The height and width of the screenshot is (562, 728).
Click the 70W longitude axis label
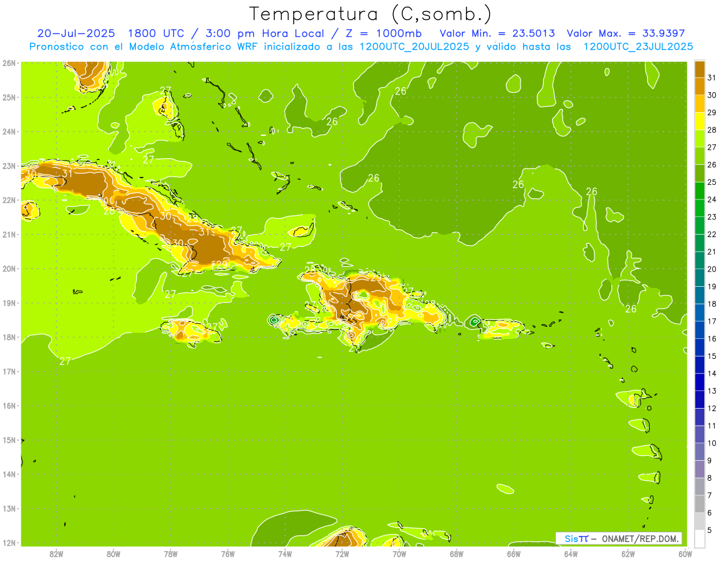pyautogui.click(x=399, y=554)
